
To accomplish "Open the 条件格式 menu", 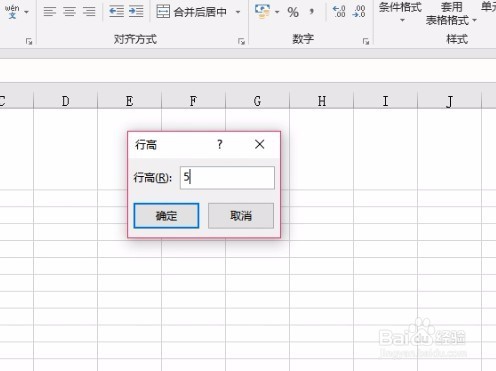I will click(x=401, y=13).
